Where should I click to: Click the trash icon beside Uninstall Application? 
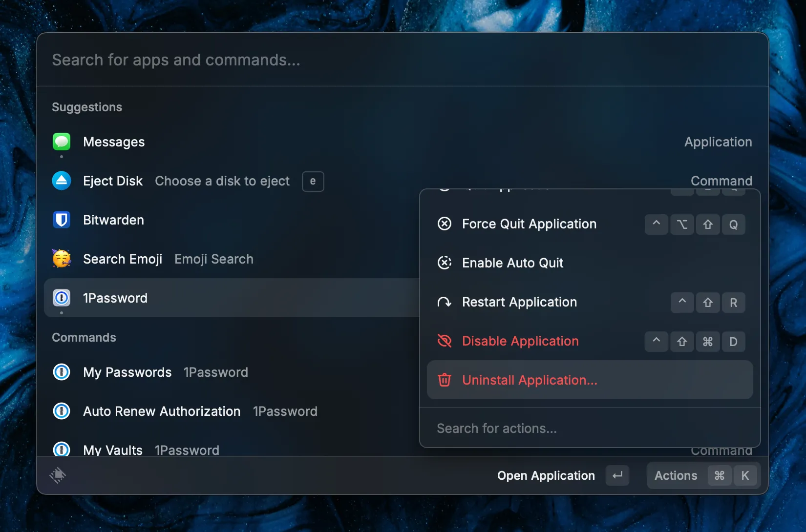[444, 380]
